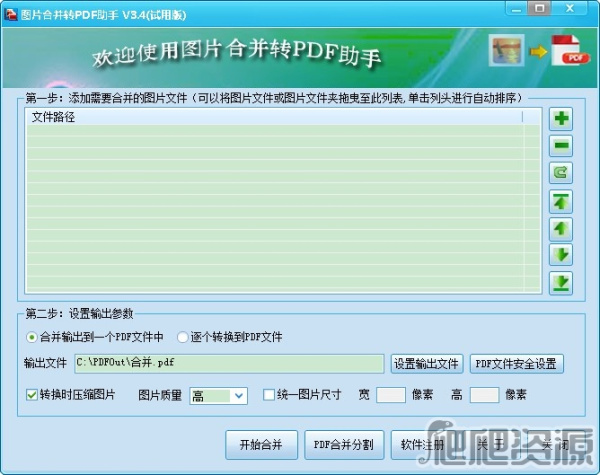Click the PDF file logo in banner

click(570, 51)
